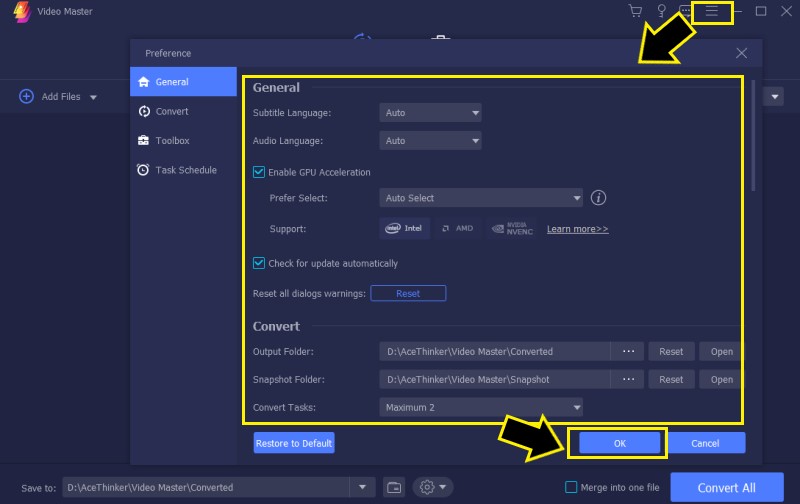Switch to the Convert preference tab
The width and height of the screenshot is (800, 504).
[x=183, y=111]
